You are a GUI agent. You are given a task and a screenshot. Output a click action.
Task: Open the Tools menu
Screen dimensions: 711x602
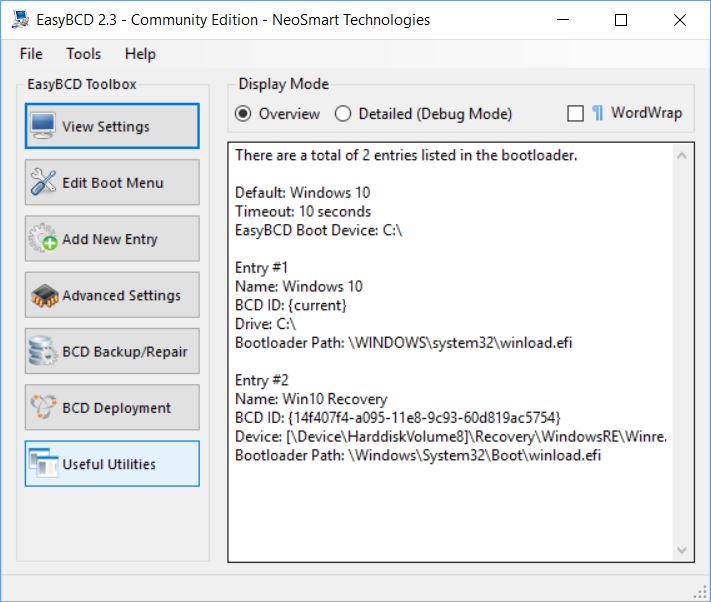point(84,54)
